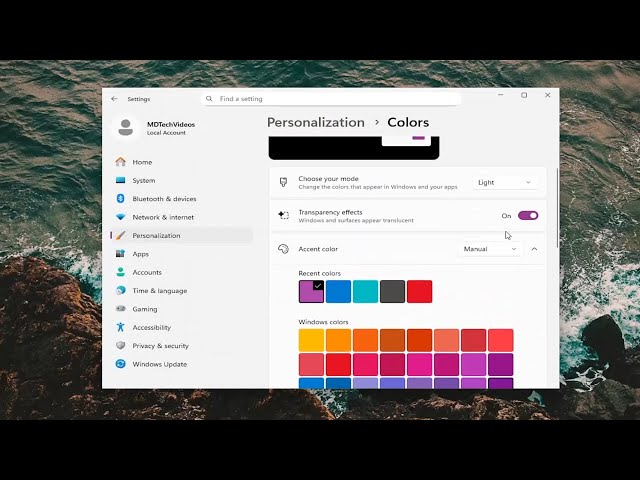This screenshot has height=480, width=640.
Task: Open Accessibility settings
Action: [181, 327]
